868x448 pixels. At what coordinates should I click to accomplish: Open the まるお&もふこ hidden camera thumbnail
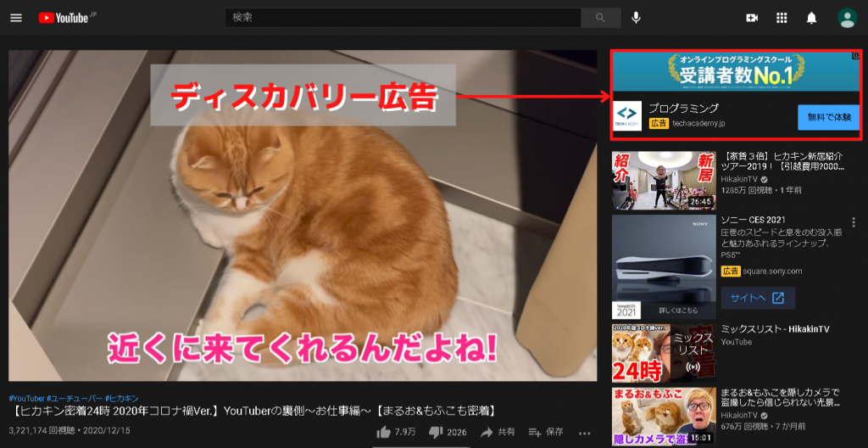(663, 417)
